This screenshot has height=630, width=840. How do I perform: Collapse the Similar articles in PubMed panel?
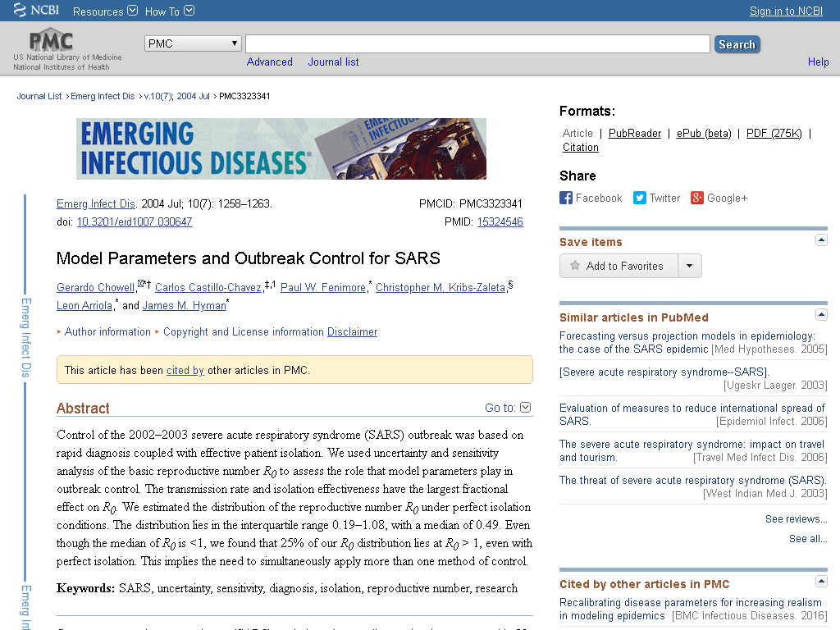(821, 314)
